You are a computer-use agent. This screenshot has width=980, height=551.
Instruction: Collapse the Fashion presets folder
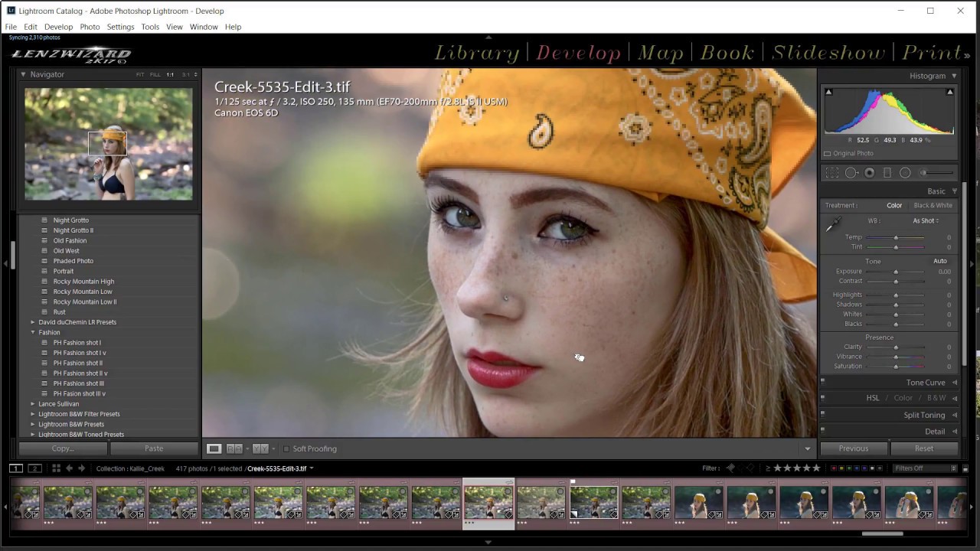click(x=33, y=333)
